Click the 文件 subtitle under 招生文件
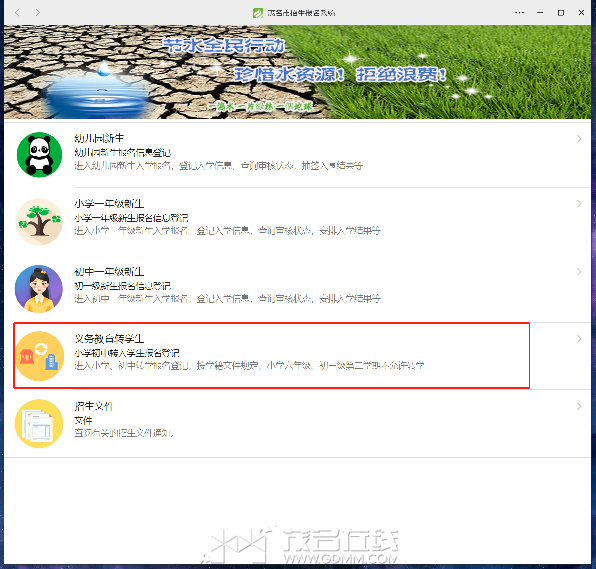 [83, 420]
